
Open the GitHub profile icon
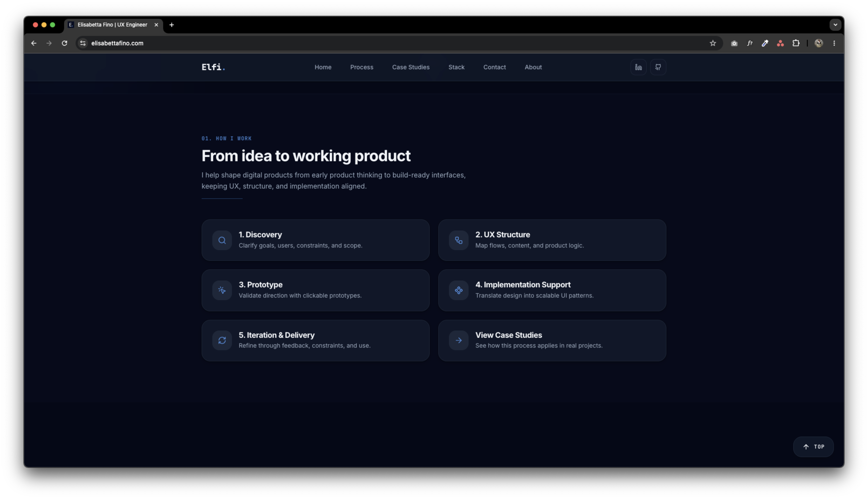point(658,67)
